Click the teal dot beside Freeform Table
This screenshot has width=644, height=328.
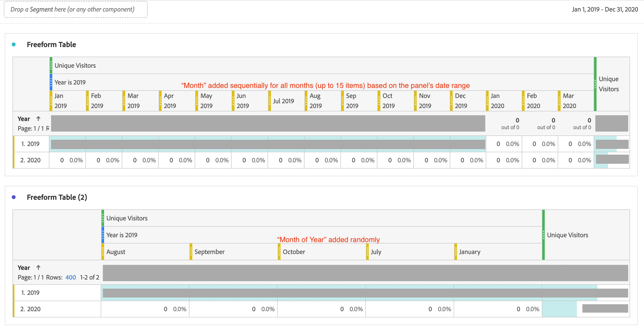14,45
